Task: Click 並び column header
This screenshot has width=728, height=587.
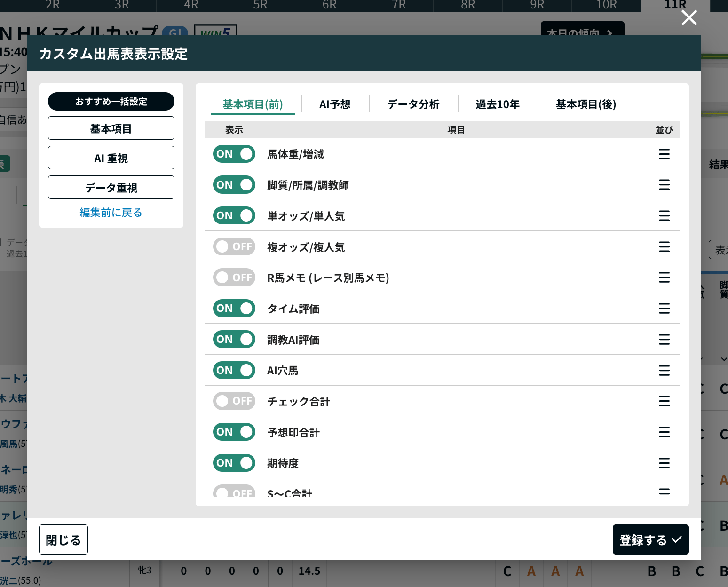Action: click(664, 130)
